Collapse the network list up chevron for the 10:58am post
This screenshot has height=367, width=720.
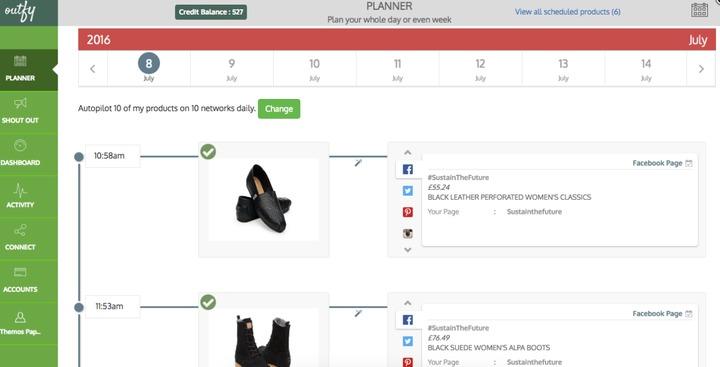pos(408,152)
